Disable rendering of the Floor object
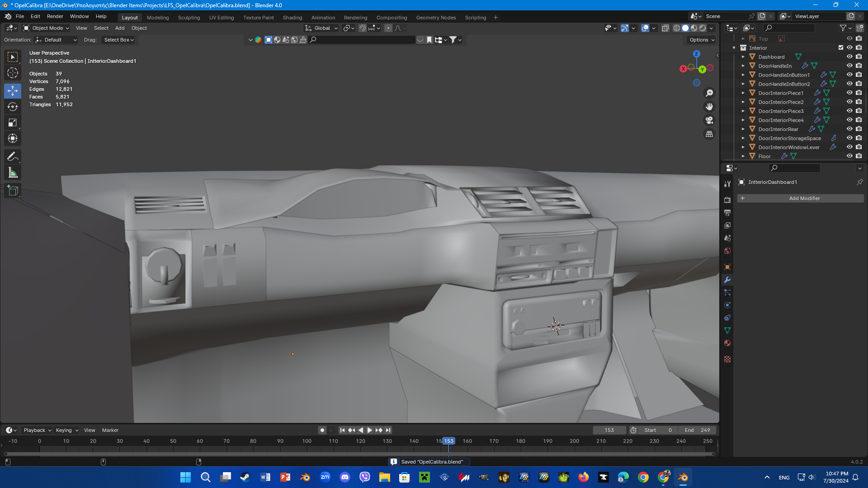Viewport: 868px width, 488px height. coord(859,156)
